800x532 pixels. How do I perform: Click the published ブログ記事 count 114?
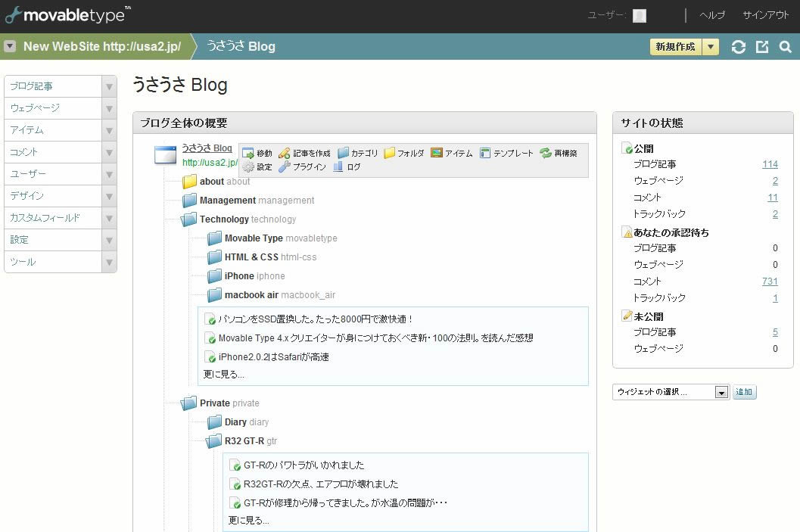(770, 163)
